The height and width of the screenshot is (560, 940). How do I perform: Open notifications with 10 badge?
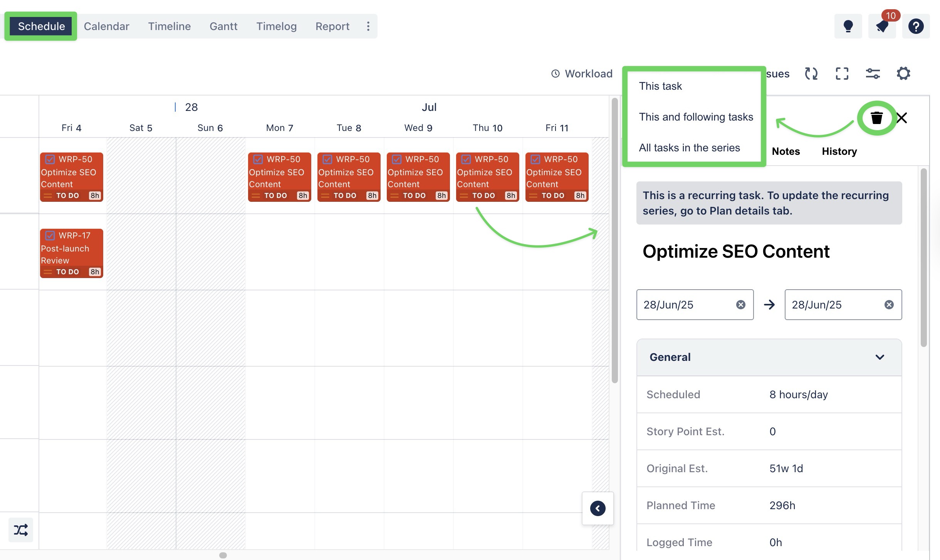[x=882, y=26]
